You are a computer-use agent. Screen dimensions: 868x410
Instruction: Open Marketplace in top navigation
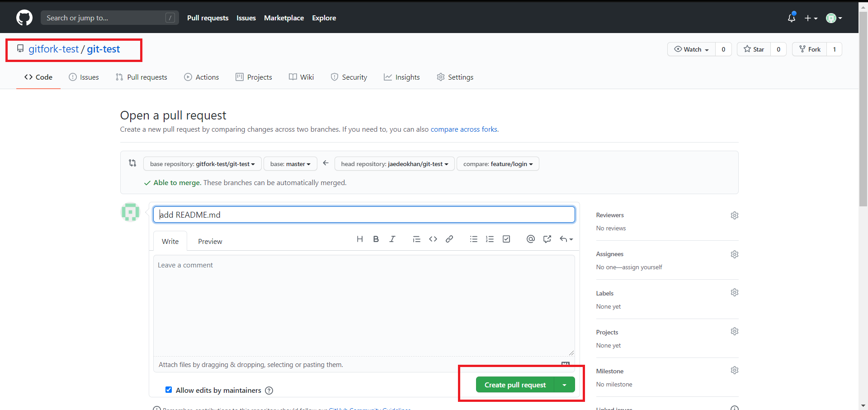284,18
